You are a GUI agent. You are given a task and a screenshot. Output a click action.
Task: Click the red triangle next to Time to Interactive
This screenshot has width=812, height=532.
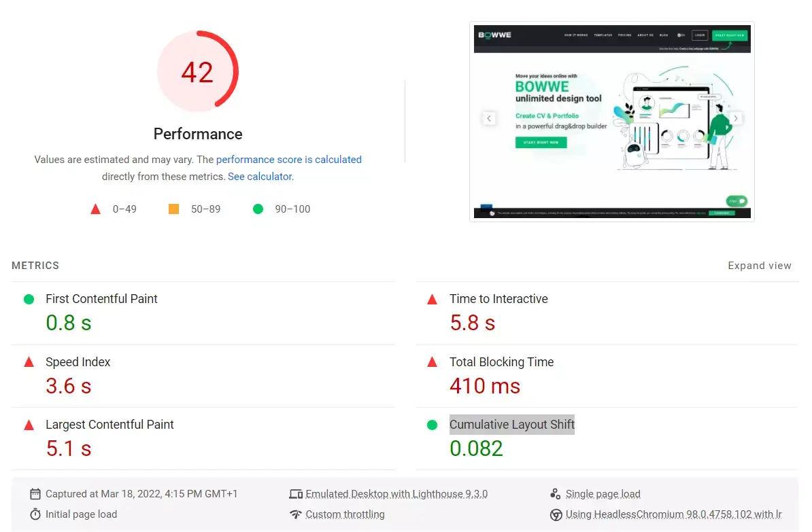tap(432, 299)
